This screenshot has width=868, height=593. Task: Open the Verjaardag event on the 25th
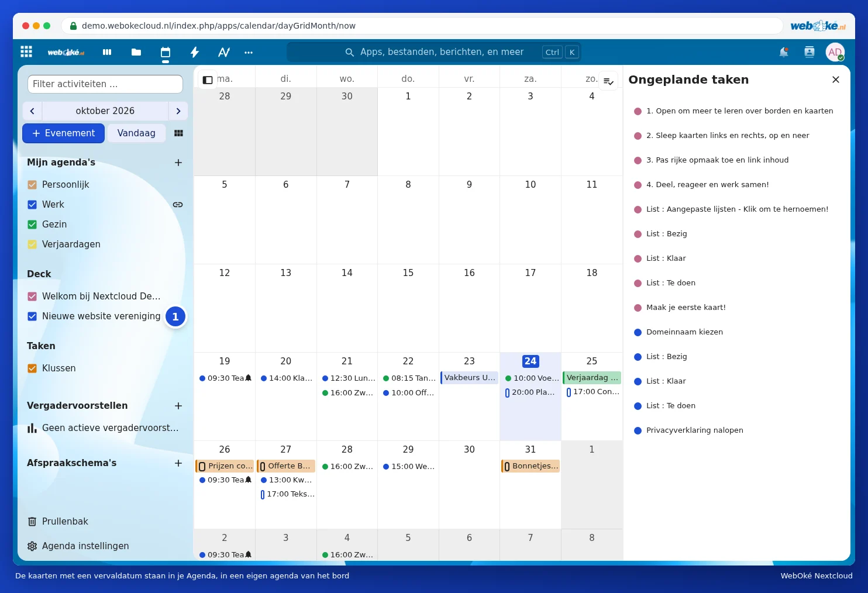pyautogui.click(x=592, y=378)
